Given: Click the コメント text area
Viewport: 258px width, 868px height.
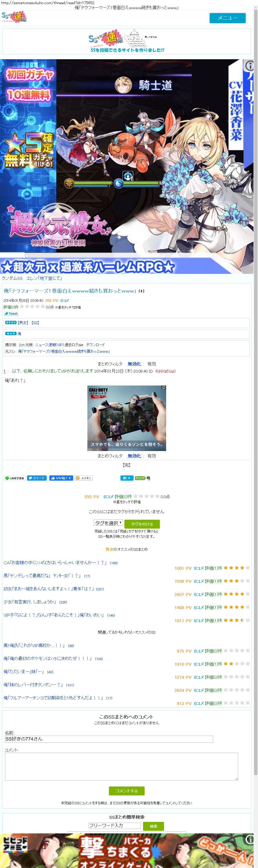Looking at the screenshot, I should pyautogui.click(x=122, y=766).
